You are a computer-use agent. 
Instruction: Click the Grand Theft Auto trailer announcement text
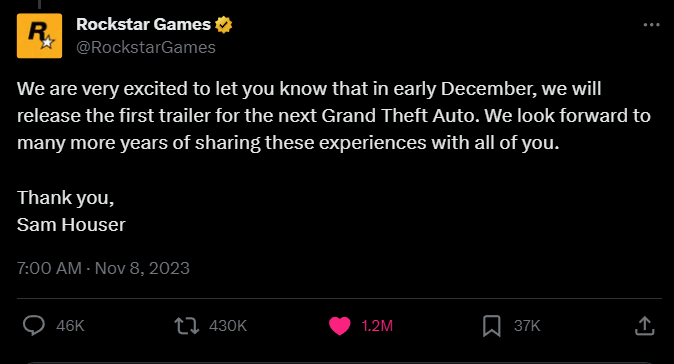tap(334, 116)
